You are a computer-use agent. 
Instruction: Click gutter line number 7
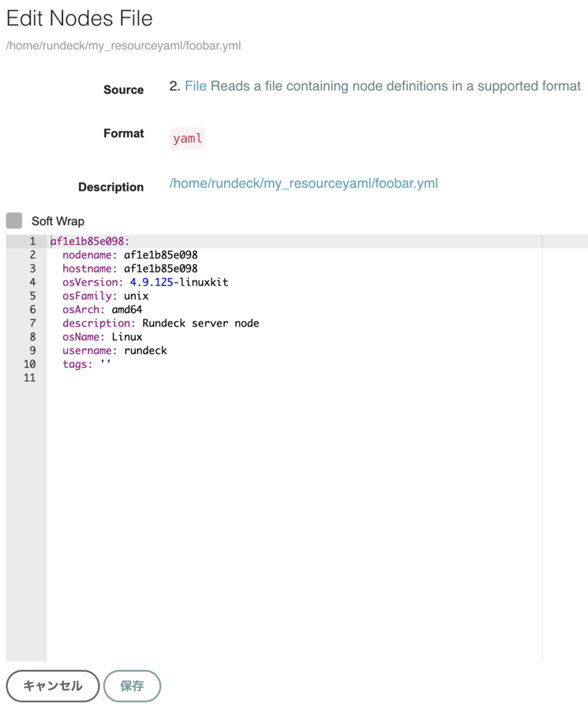(x=33, y=323)
